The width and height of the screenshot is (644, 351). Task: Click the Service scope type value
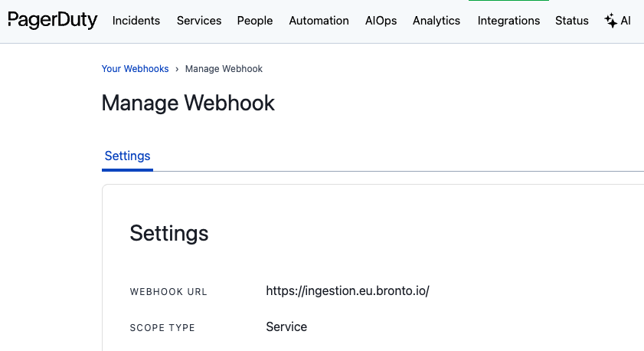pos(286,327)
